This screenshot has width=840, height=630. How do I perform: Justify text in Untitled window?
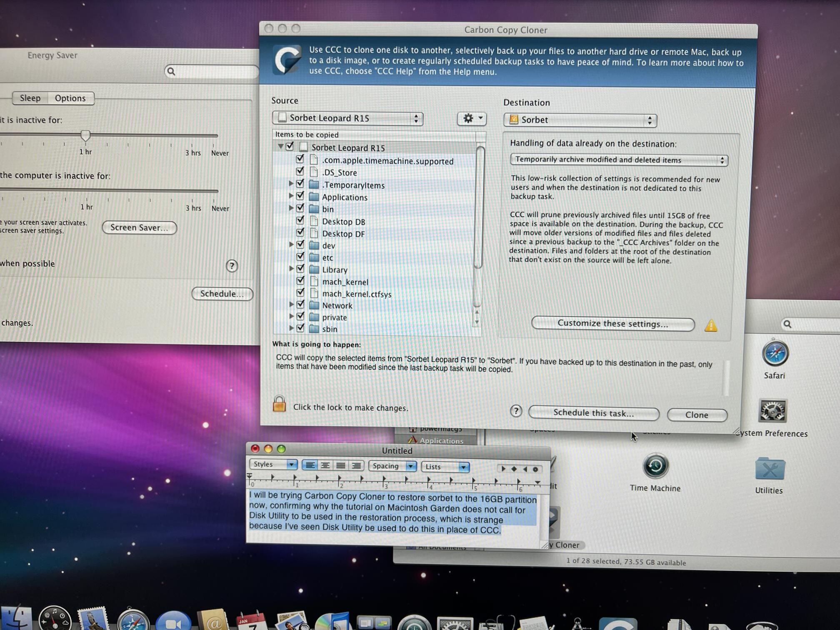(341, 465)
